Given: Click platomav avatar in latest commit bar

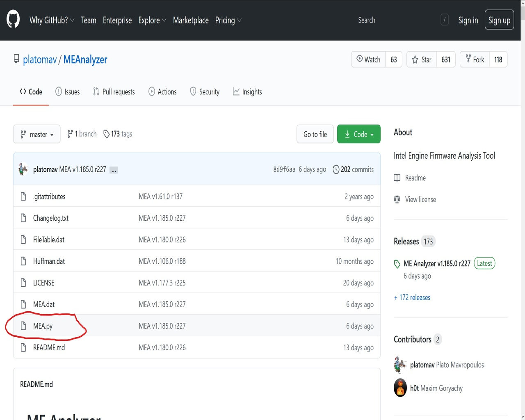Looking at the screenshot, I should point(23,169).
